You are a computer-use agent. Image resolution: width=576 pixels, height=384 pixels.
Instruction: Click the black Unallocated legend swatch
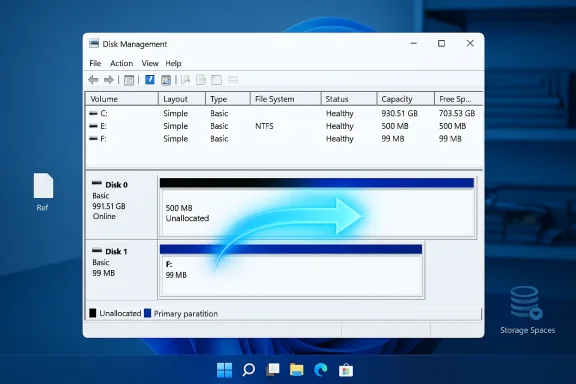93,313
